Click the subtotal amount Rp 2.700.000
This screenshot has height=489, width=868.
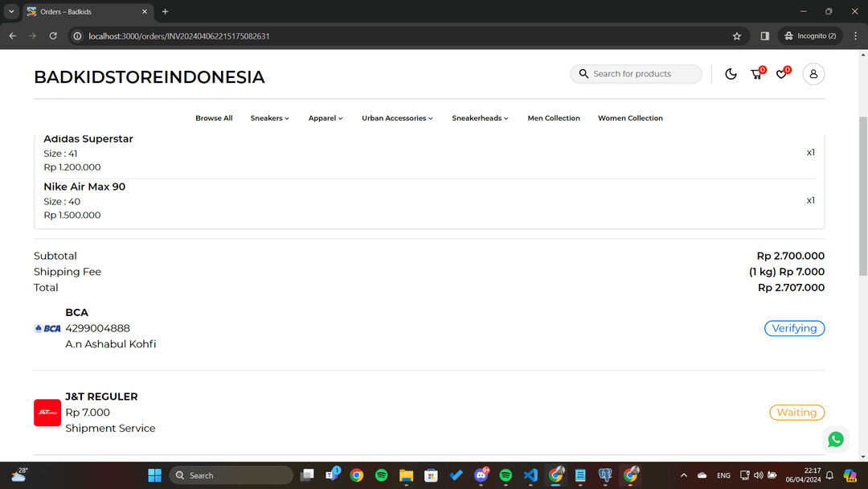[x=791, y=256]
